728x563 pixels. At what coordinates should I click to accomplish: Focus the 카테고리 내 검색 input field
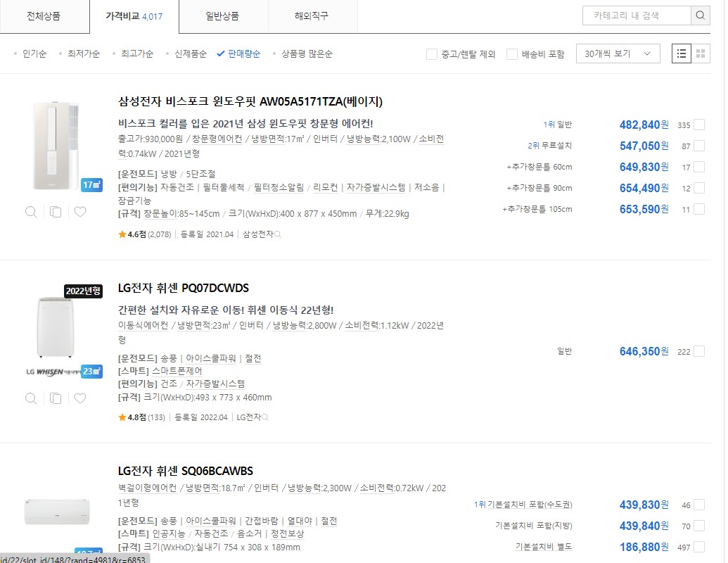(637, 15)
